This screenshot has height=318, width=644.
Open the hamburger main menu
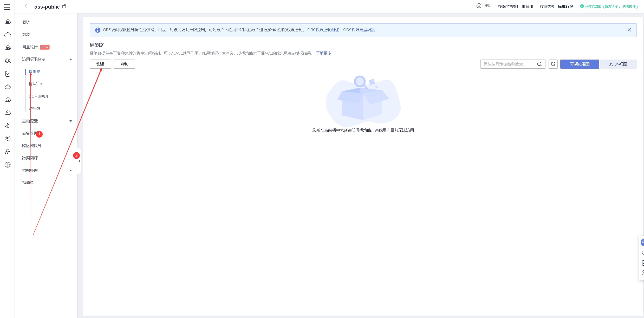pos(7,7)
